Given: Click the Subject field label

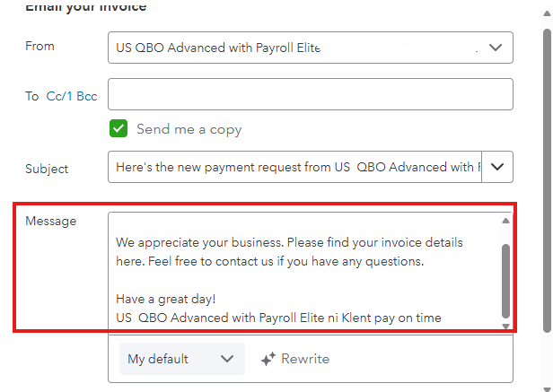Looking at the screenshot, I should [47, 168].
